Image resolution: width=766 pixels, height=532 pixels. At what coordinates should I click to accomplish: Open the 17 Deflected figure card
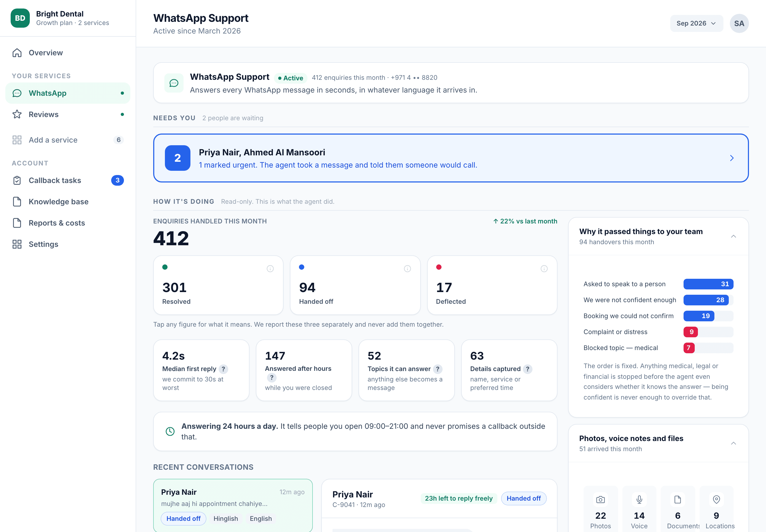[x=492, y=285]
